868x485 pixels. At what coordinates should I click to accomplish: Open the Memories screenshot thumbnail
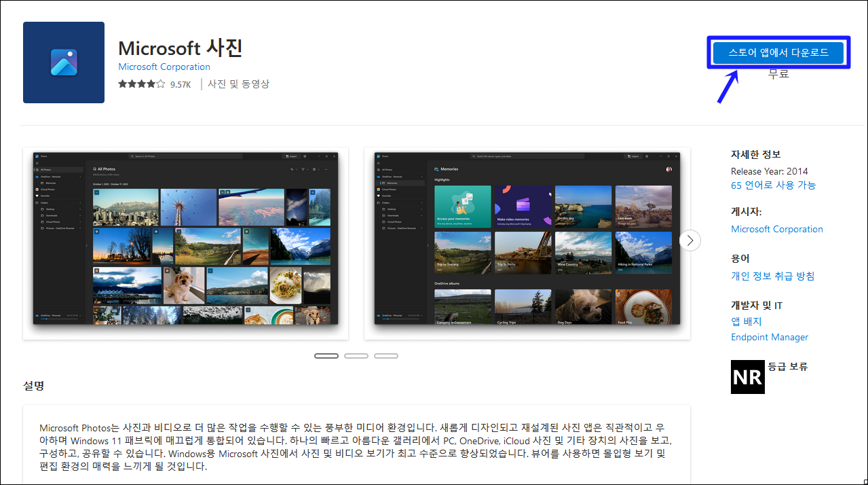tap(527, 243)
